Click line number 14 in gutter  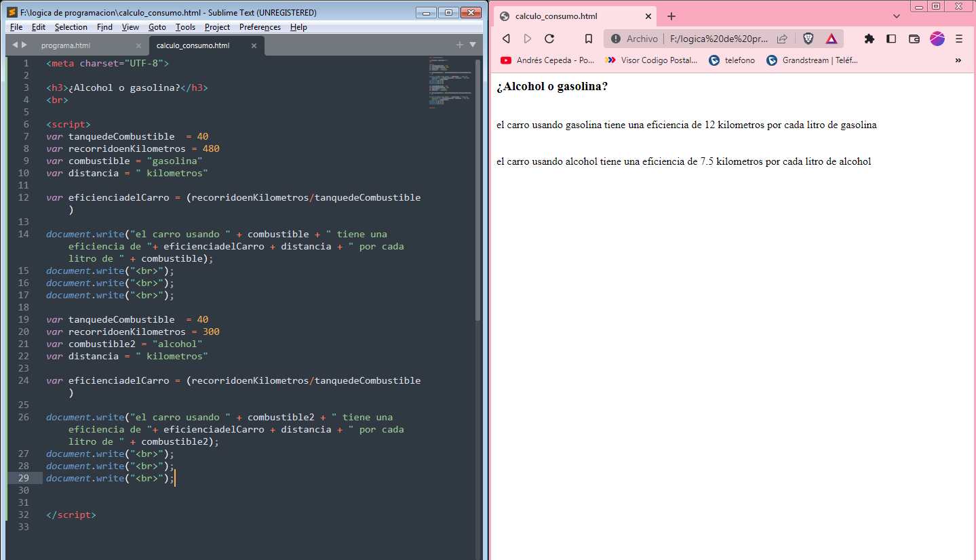tap(24, 234)
